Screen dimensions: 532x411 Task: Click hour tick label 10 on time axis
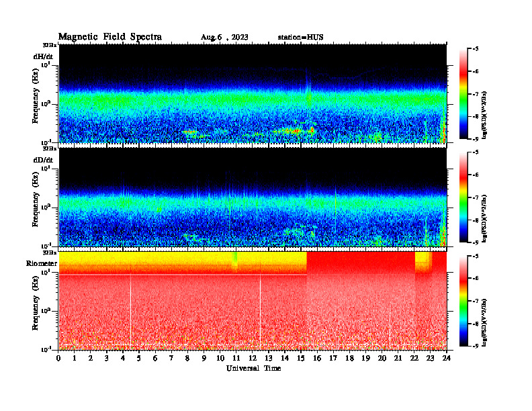(x=220, y=358)
